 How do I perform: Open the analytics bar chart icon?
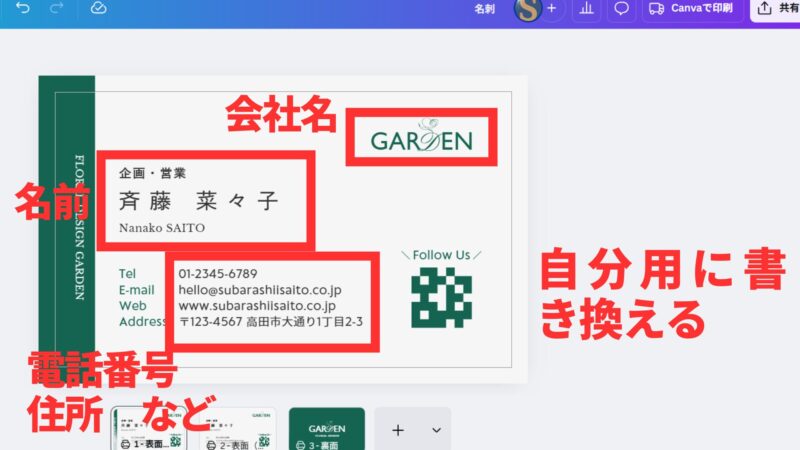click(x=586, y=9)
